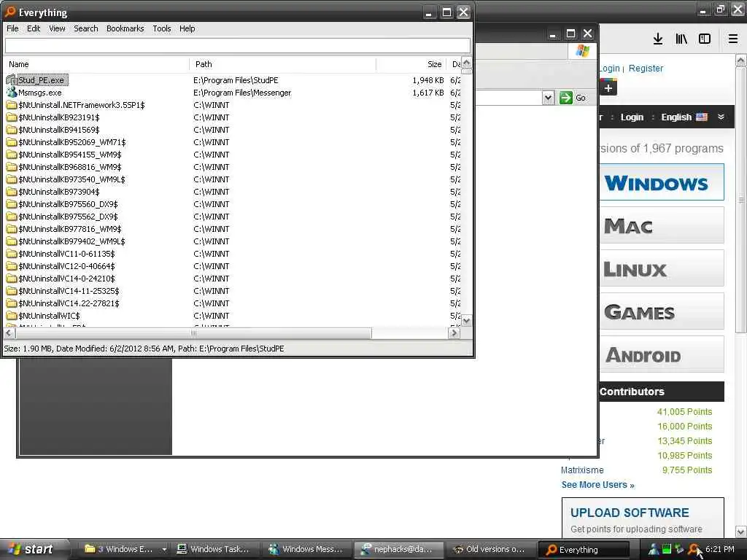Click folder icon of $NtUninstallKB973904$
The height and width of the screenshot is (560, 747).
pos(12,192)
